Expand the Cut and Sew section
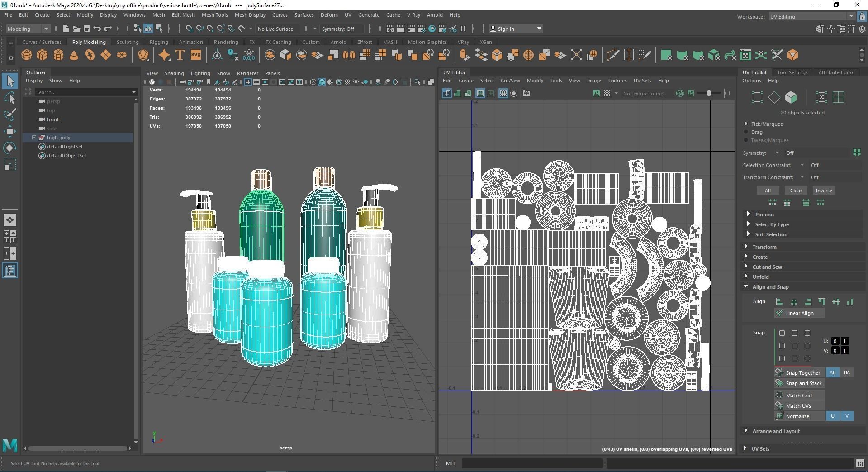The image size is (868, 472). coord(767,267)
